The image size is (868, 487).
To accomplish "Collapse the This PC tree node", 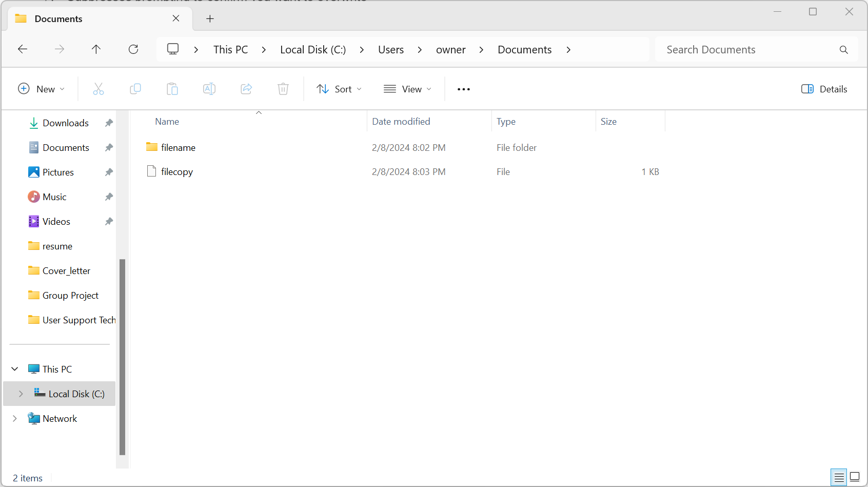I will coord(15,369).
